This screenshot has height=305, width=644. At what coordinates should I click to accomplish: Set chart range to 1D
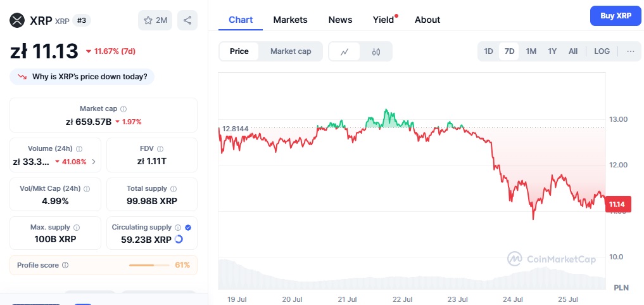(488, 51)
